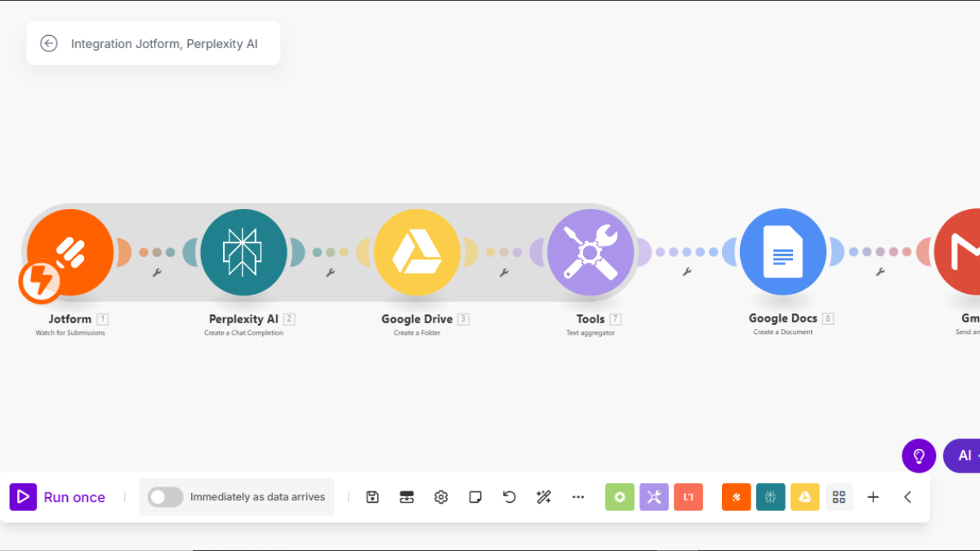Click the 'Watch for Submissions' caption

[70, 333]
